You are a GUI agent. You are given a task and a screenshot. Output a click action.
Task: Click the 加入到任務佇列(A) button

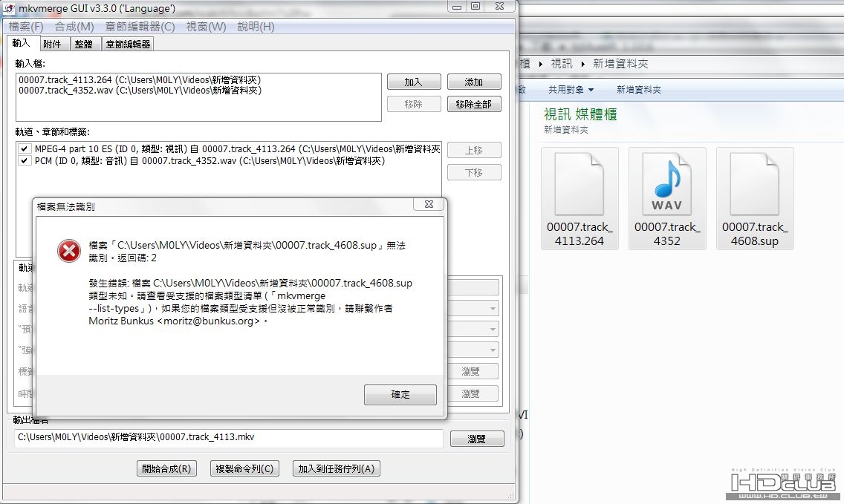pyautogui.click(x=337, y=468)
